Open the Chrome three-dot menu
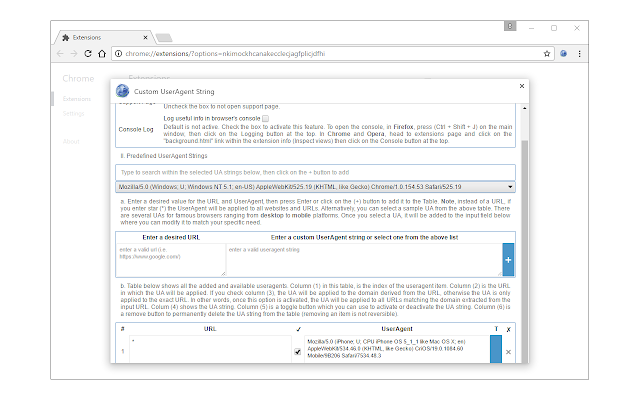This screenshot has height=400, width=640. (x=579, y=53)
